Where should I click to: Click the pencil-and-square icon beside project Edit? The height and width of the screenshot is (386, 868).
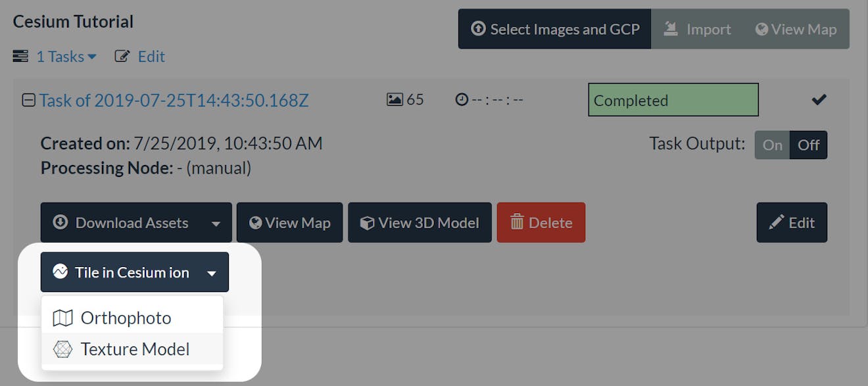pos(122,57)
